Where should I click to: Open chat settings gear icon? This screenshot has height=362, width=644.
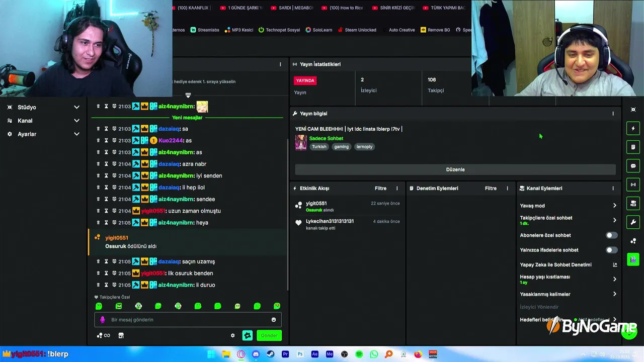point(232,335)
